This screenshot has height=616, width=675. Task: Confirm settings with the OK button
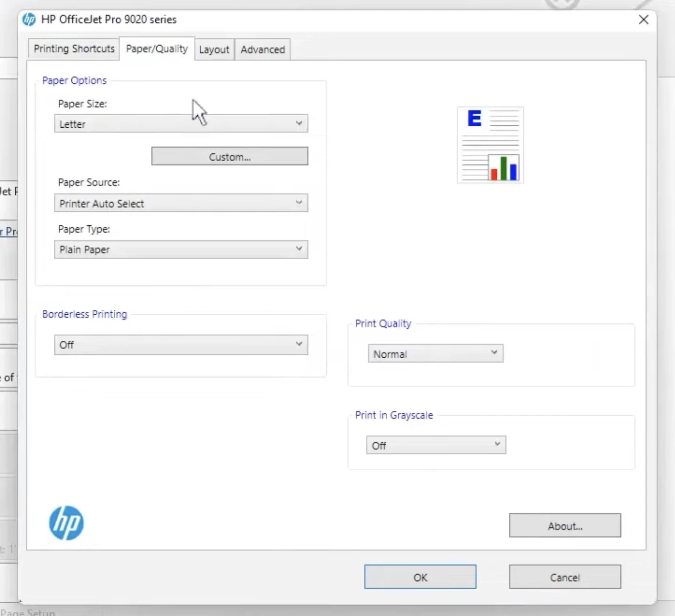click(420, 577)
